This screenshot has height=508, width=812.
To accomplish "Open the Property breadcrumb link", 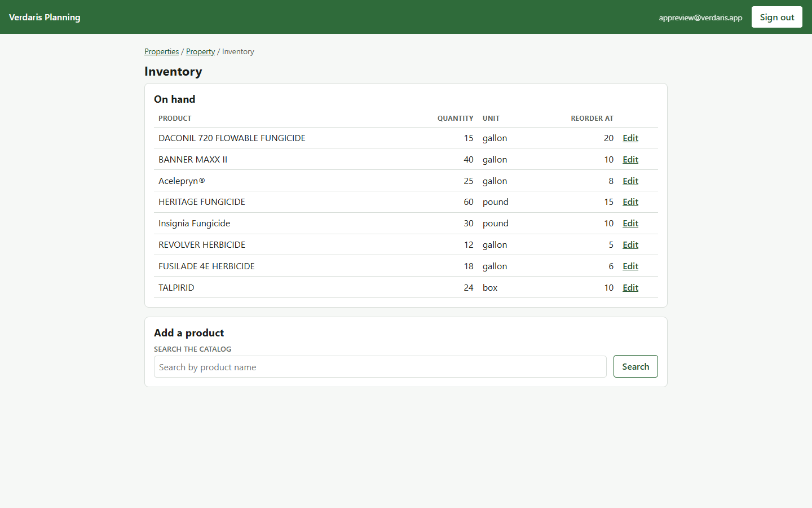I will click(200, 51).
